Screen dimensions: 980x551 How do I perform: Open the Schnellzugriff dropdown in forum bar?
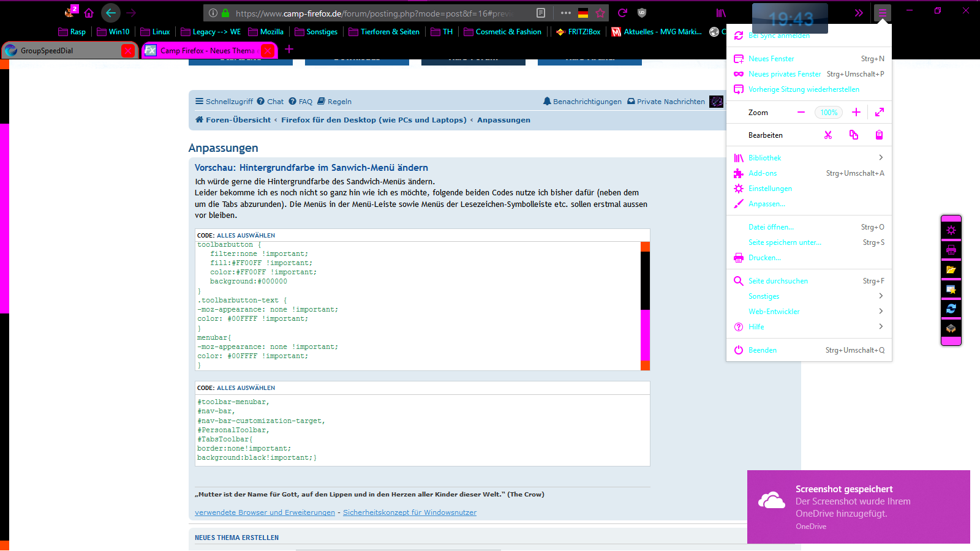coord(224,102)
